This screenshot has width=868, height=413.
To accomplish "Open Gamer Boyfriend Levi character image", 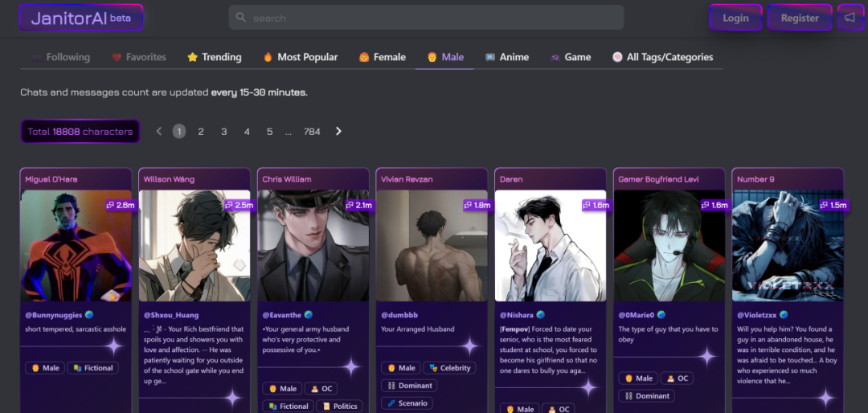I will pos(669,246).
